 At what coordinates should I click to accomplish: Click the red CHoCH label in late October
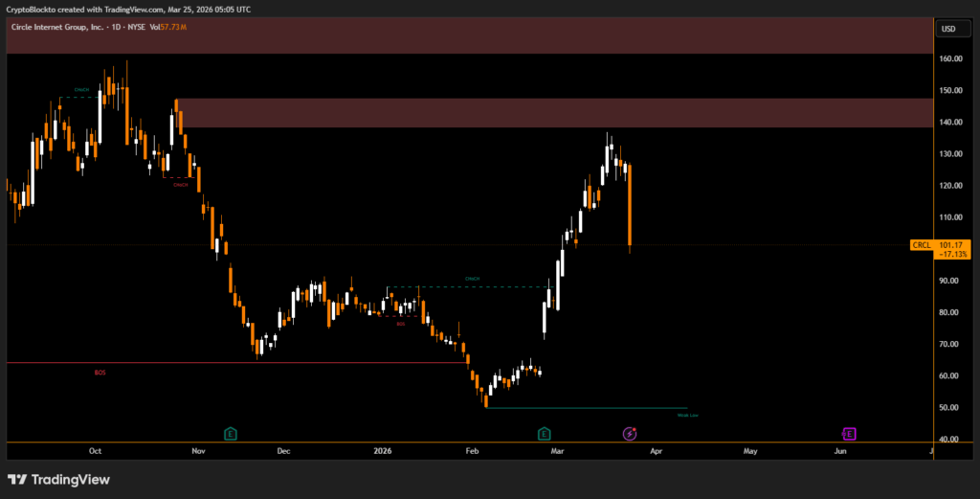tap(180, 185)
